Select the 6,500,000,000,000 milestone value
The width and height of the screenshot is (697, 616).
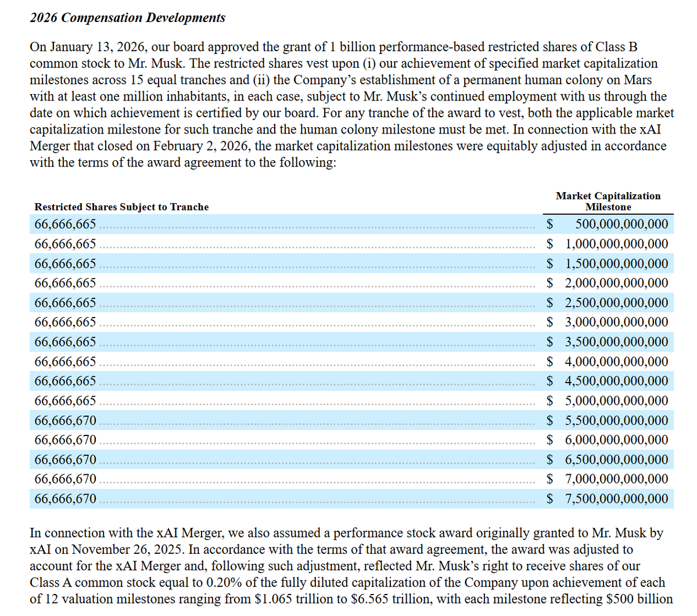click(x=617, y=459)
